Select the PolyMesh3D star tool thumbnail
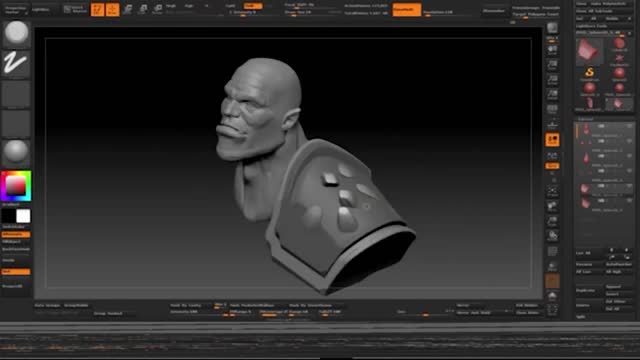Screen dimensions: 640x360 coord(619,59)
